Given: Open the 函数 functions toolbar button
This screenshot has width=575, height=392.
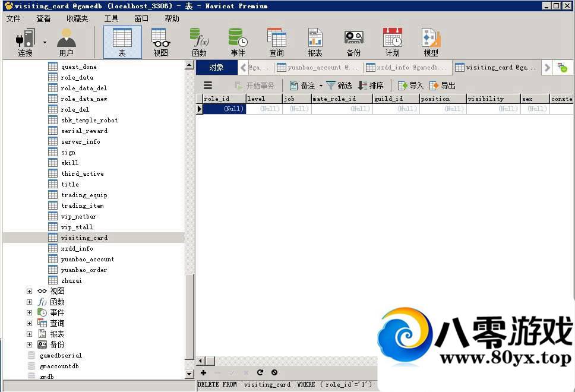Looking at the screenshot, I should tap(200, 42).
